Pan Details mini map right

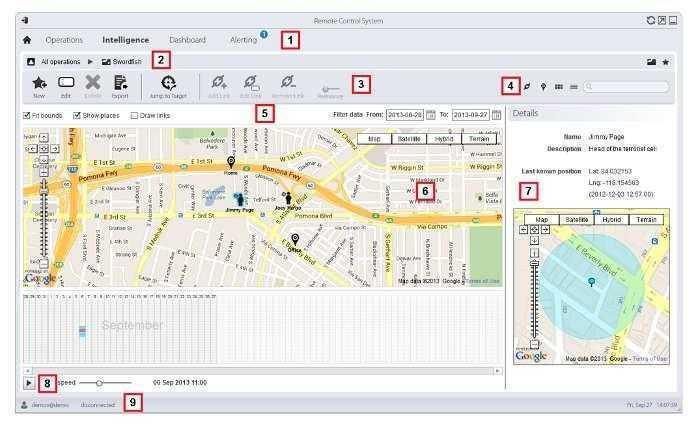tap(545, 229)
